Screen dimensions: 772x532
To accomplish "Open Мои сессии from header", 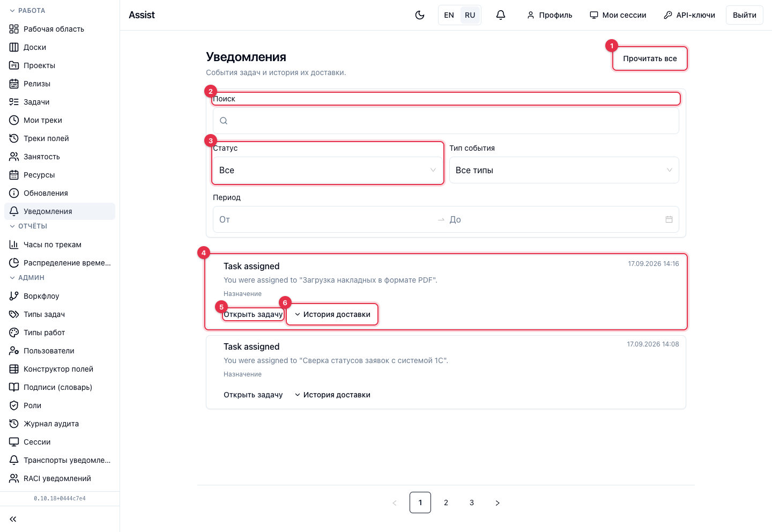I will [618, 15].
